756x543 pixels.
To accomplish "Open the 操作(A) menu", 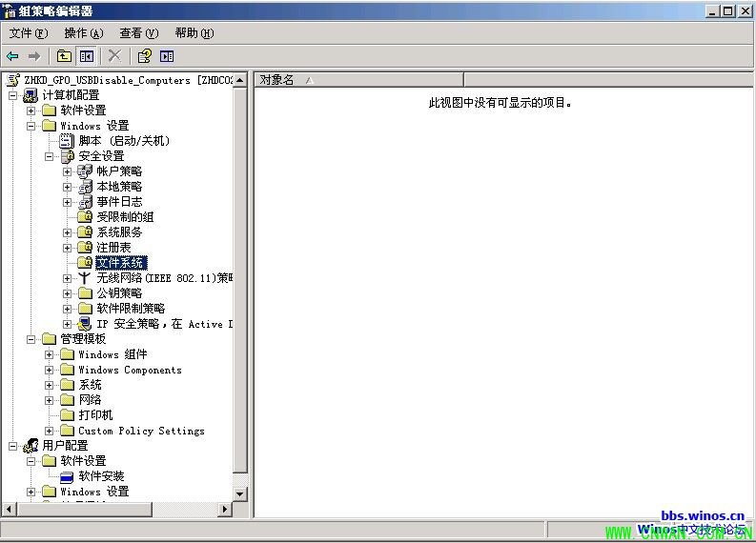I will pos(83,33).
